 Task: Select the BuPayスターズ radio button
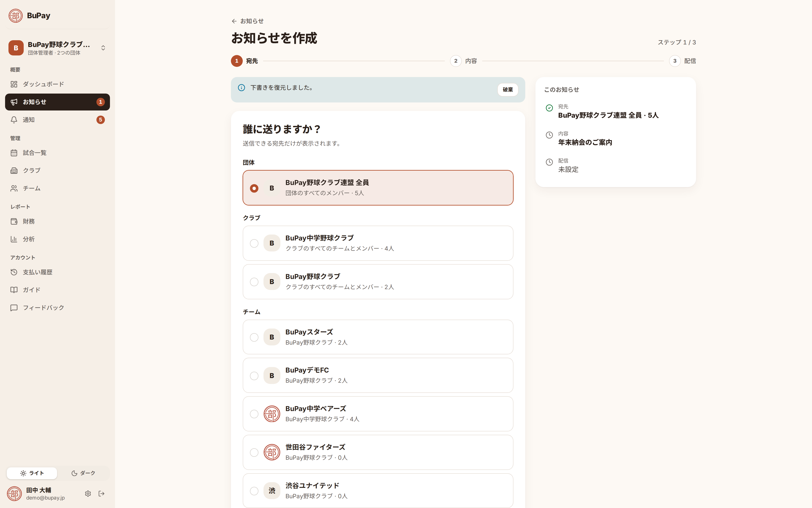[x=254, y=337]
